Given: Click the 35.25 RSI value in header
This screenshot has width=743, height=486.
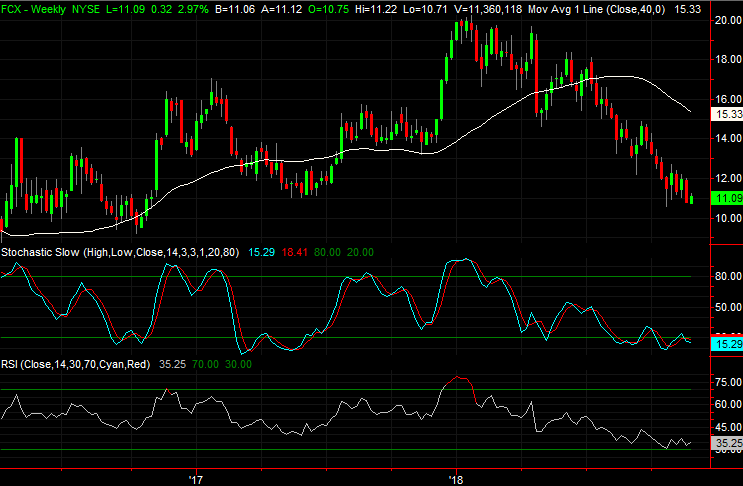Looking at the screenshot, I should (x=172, y=364).
